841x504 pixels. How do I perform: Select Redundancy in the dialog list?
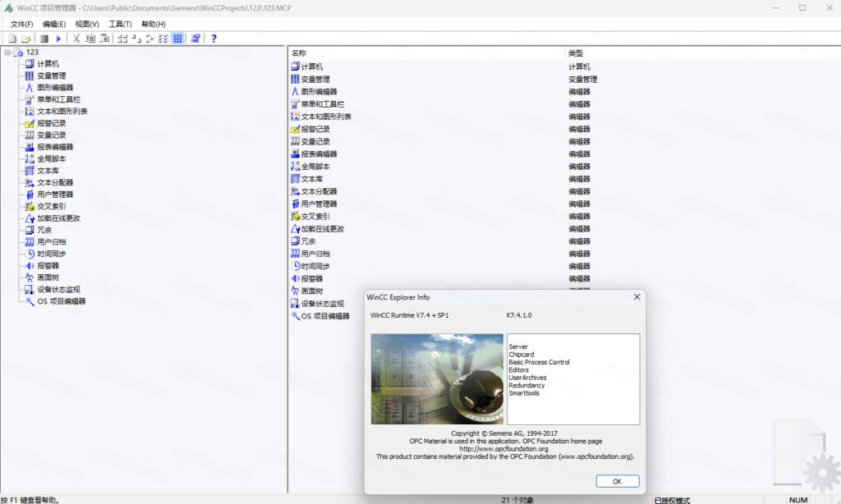[526, 386]
